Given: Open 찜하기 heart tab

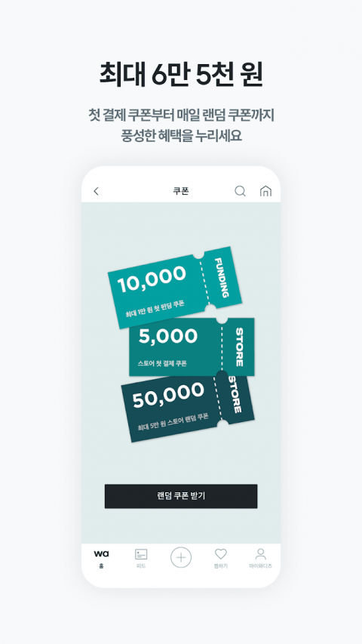Looking at the screenshot, I should [x=221, y=558].
